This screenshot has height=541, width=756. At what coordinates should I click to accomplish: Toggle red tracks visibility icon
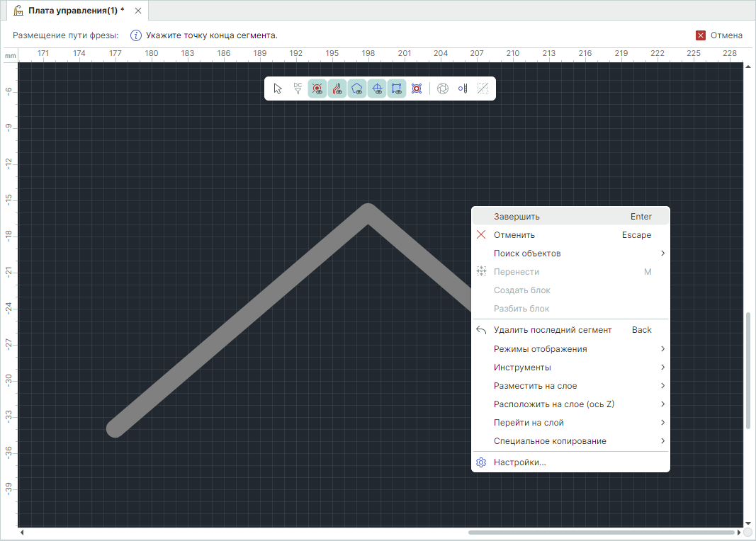pyautogui.click(x=337, y=89)
